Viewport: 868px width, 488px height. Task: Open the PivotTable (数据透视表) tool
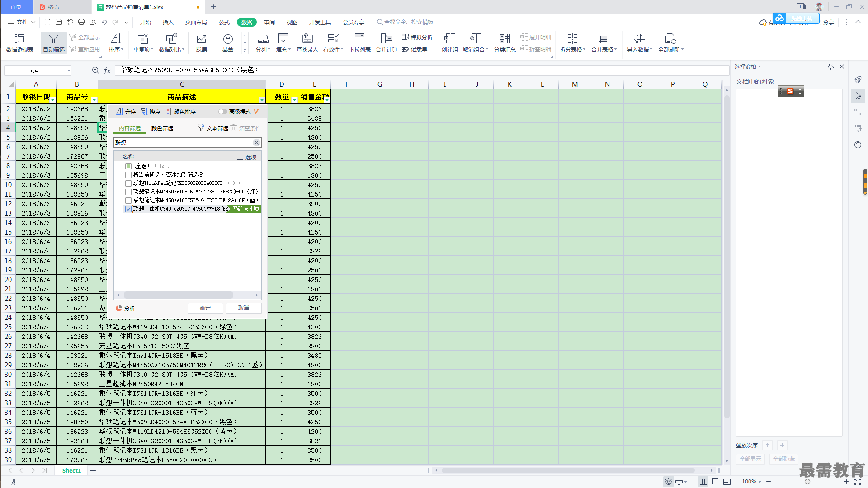pyautogui.click(x=20, y=43)
